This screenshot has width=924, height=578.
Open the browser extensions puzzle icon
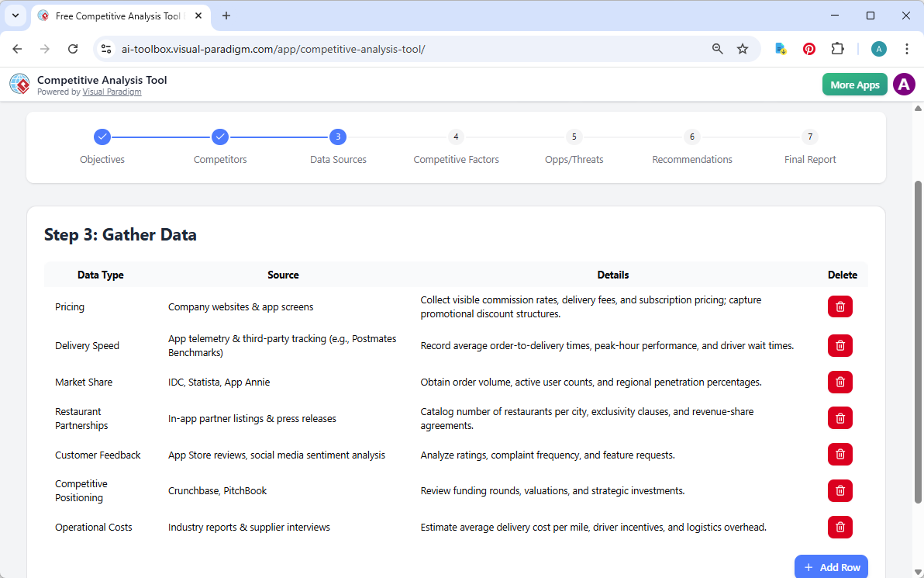pos(838,48)
